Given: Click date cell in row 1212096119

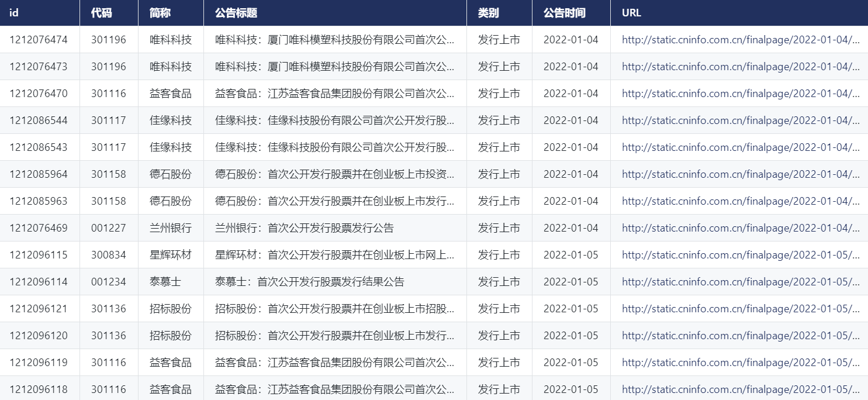Looking at the screenshot, I should click(571, 363).
